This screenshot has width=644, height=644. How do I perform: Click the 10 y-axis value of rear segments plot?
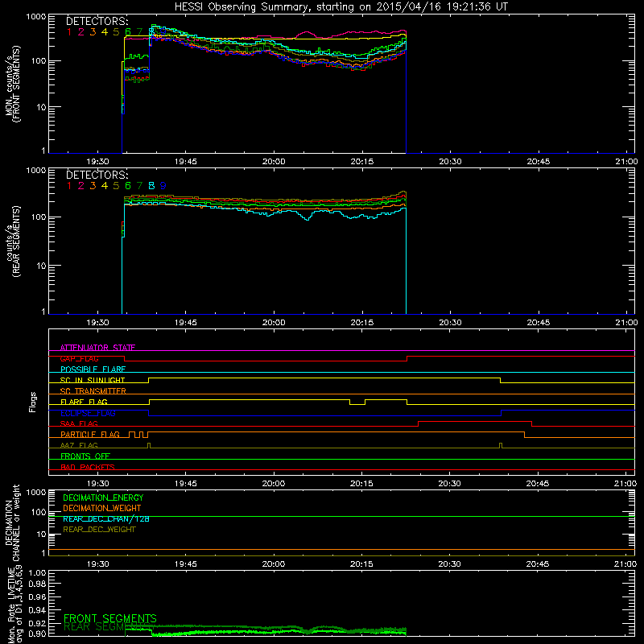[x=41, y=266]
